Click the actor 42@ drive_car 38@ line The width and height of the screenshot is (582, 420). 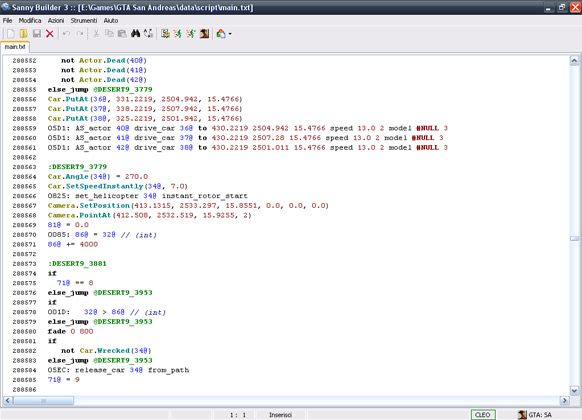coord(248,148)
